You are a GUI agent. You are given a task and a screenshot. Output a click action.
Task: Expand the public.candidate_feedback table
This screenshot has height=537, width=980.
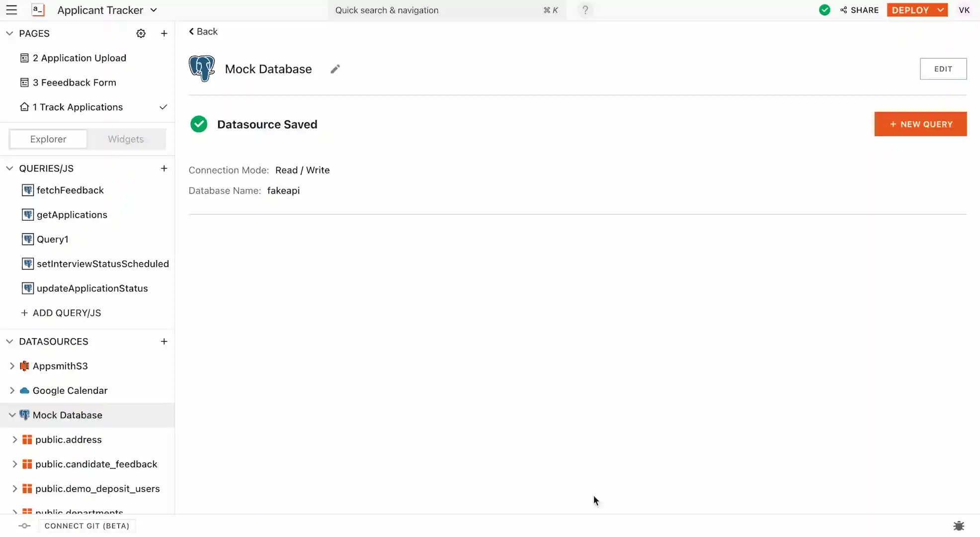14,464
